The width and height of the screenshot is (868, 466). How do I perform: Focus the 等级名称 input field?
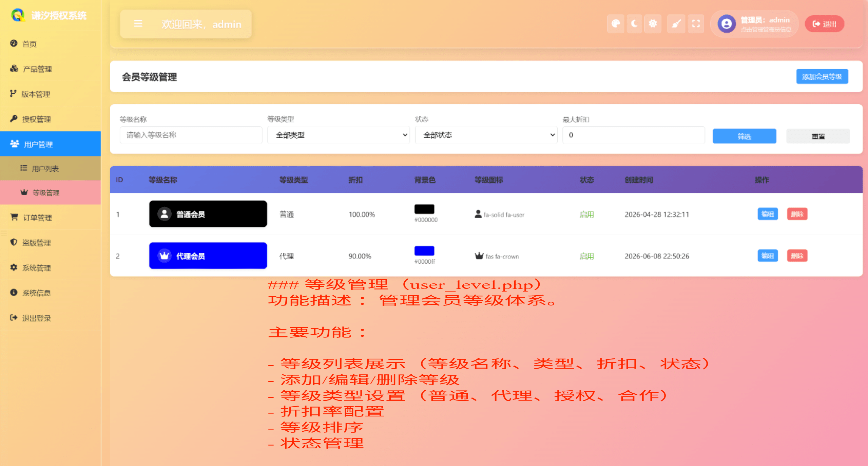tap(191, 135)
